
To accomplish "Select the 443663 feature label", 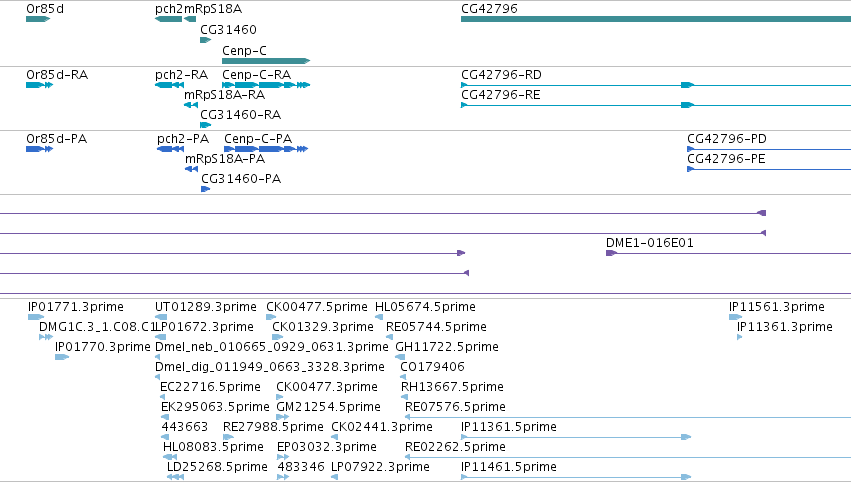I will click(185, 427).
